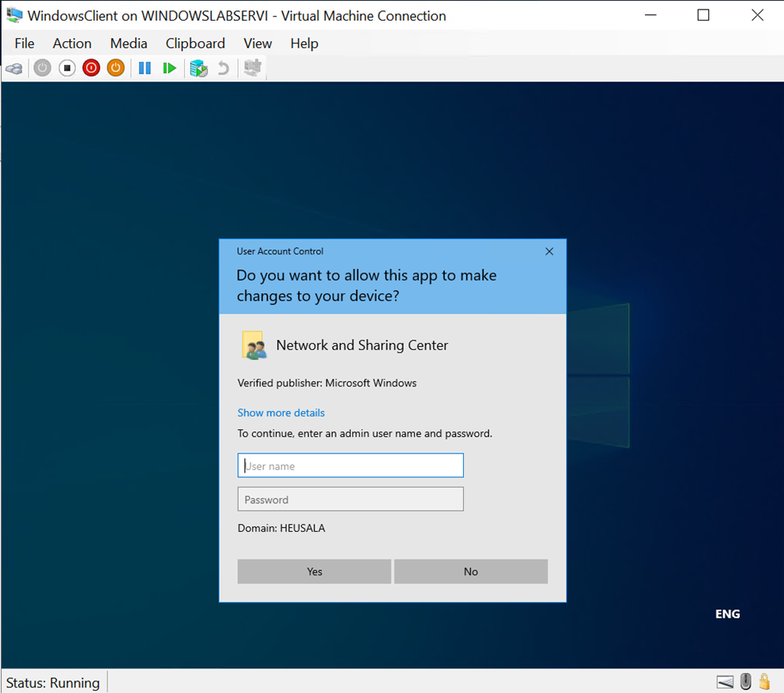Reset the VM with the green toolbar icon
Viewport: 784px width, 693px height.
point(170,68)
